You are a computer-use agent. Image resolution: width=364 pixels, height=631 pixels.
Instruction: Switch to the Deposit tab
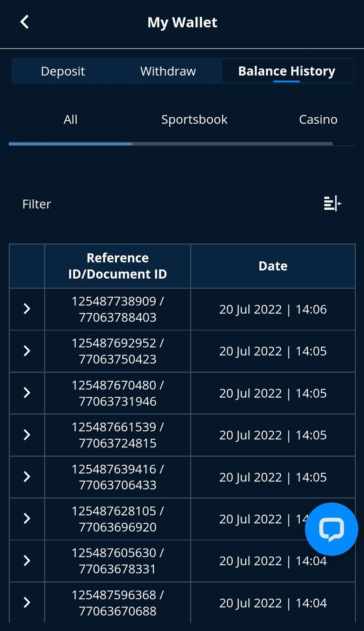pyautogui.click(x=63, y=71)
